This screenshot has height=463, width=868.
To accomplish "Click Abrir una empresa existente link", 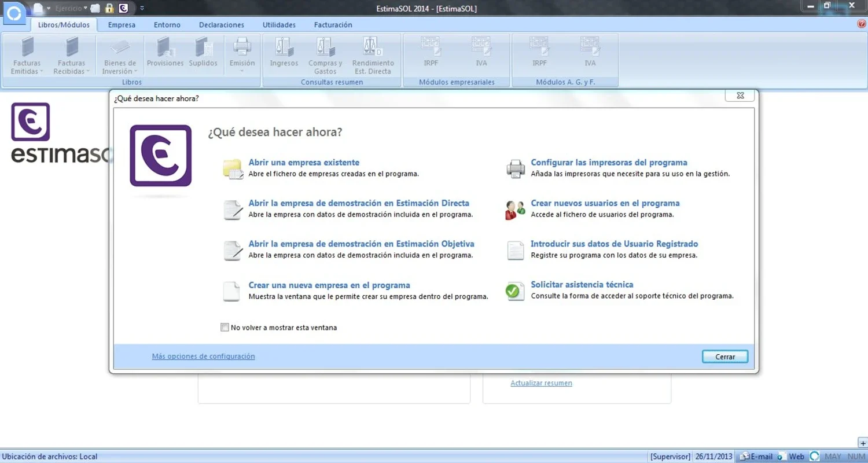I will [x=304, y=163].
